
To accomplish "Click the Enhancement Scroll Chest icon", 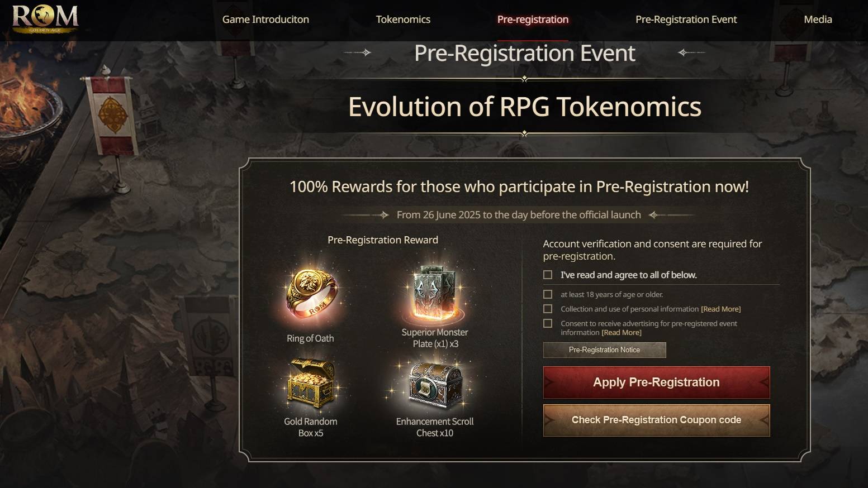I will tap(435, 385).
